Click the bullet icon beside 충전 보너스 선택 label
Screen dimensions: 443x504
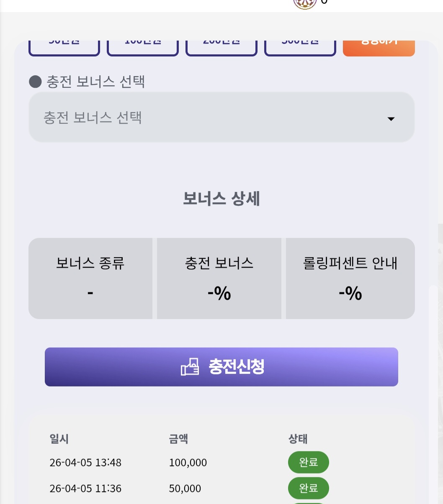click(35, 81)
